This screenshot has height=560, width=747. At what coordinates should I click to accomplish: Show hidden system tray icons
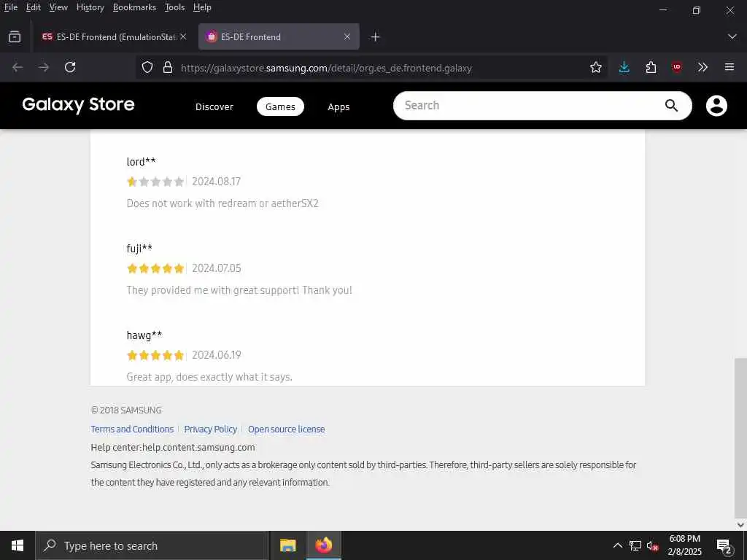(x=617, y=545)
